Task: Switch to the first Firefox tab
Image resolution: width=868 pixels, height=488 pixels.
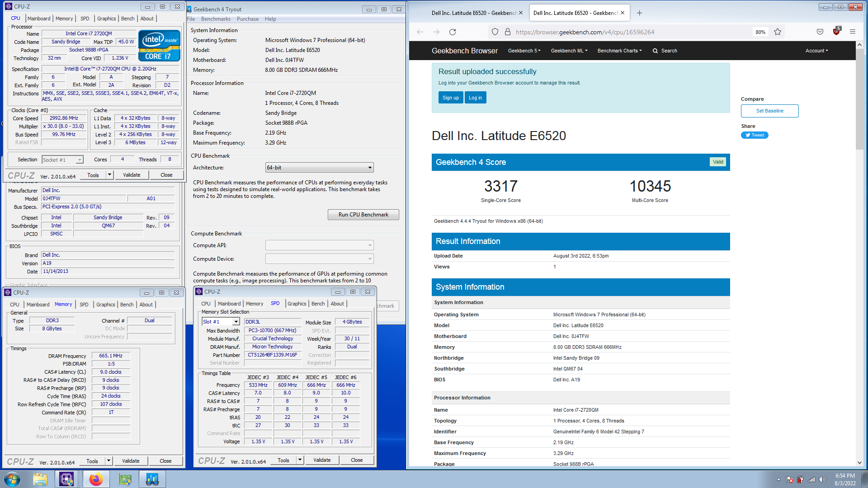Action: pos(474,13)
